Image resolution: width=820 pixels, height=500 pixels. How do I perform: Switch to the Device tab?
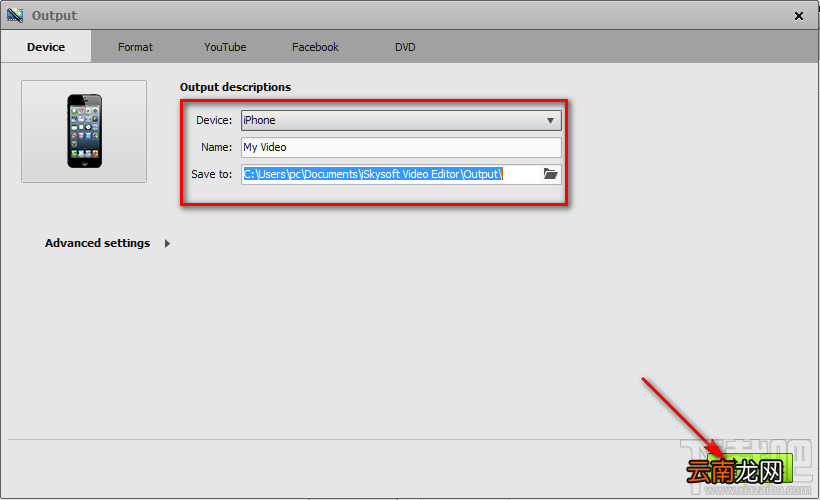coord(46,47)
